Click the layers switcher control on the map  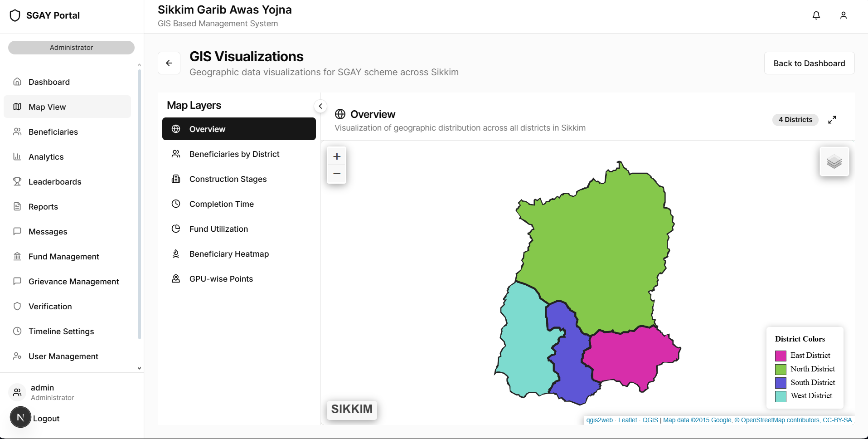(834, 161)
